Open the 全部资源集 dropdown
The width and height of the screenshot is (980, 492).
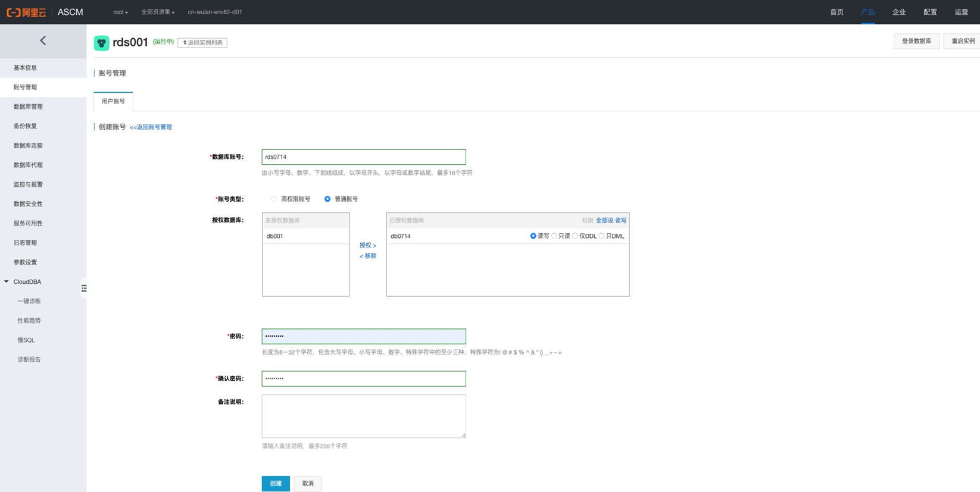[158, 12]
